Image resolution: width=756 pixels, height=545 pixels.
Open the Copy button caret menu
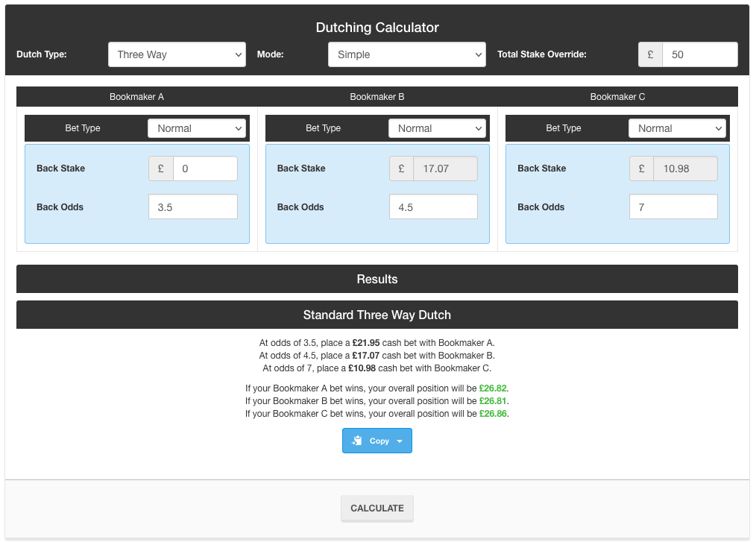tap(400, 441)
